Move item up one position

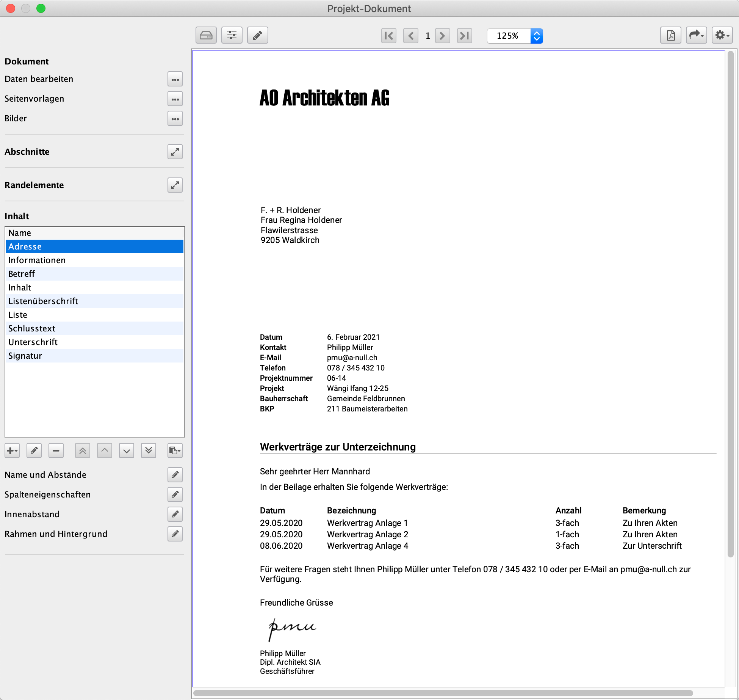pyautogui.click(x=105, y=451)
